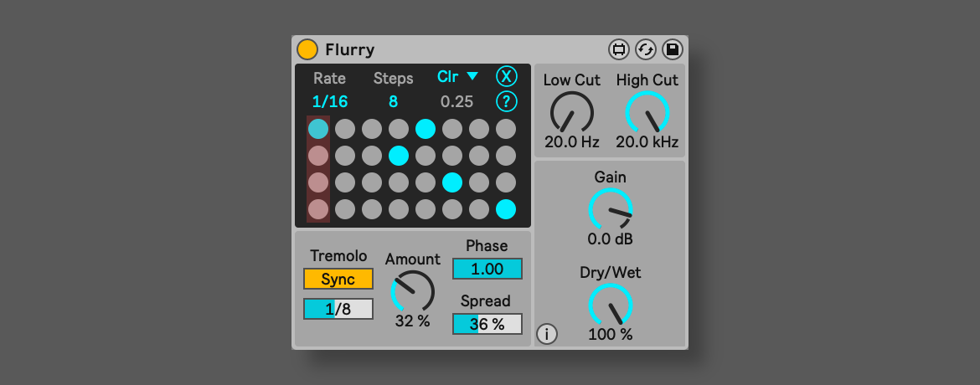This screenshot has width=980, height=385.
Task: Click the High Cut knob
Action: [647, 112]
